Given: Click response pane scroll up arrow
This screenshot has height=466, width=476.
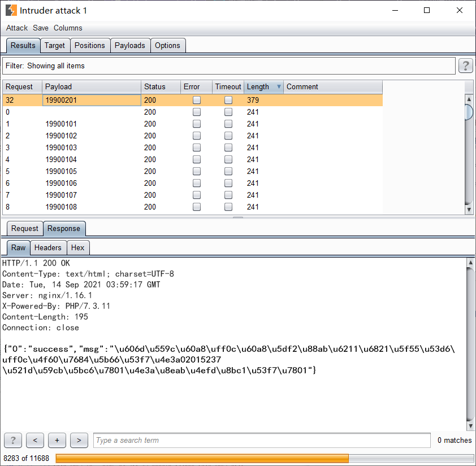Looking at the screenshot, I should tap(470, 263).
